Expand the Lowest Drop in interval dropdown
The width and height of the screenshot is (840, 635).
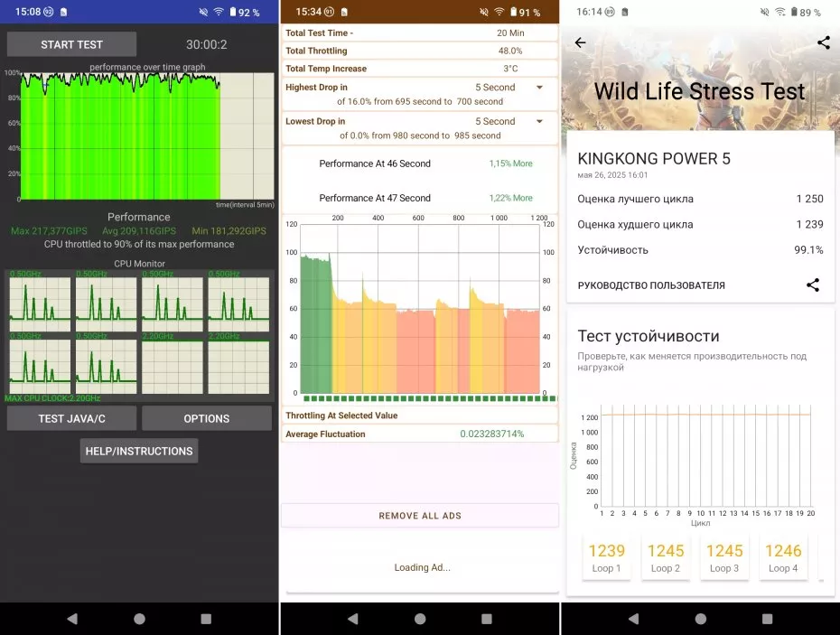(539, 122)
